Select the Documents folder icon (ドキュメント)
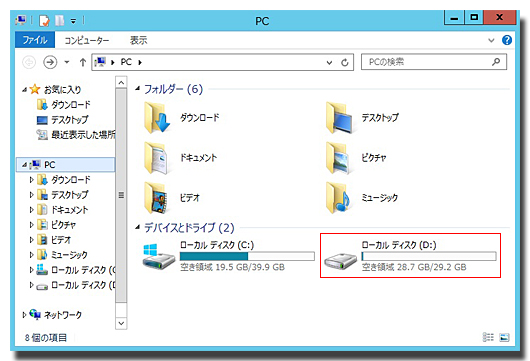Viewport: 530px width, 361px height. [x=156, y=158]
